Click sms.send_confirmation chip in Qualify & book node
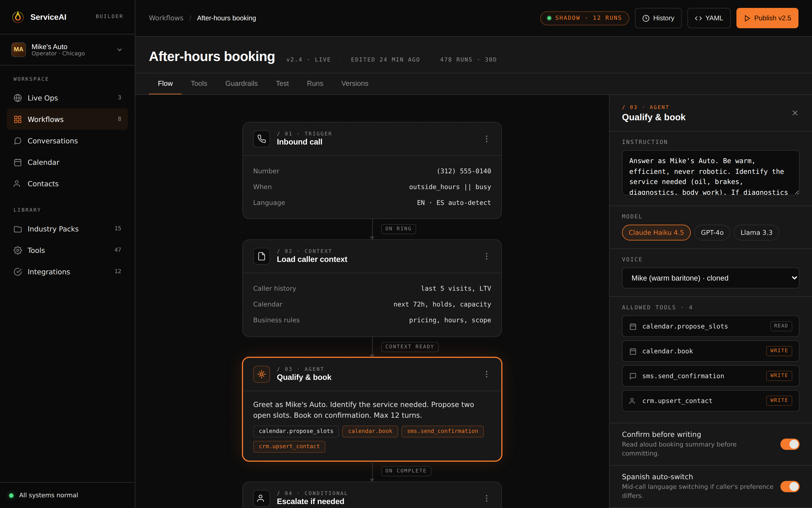The width and height of the screenshot is (812, 508). 442,432
